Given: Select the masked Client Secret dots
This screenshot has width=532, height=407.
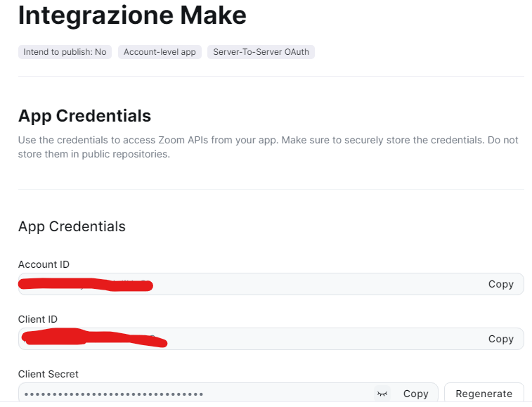Looking at the screenshot, I should pos(114,394).
